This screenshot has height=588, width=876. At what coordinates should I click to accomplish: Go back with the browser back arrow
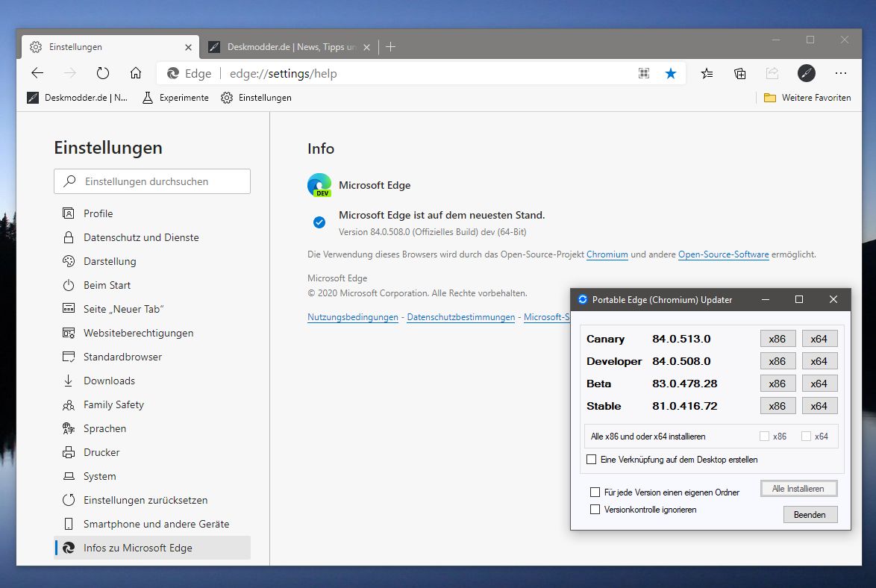tap(37, 73)
